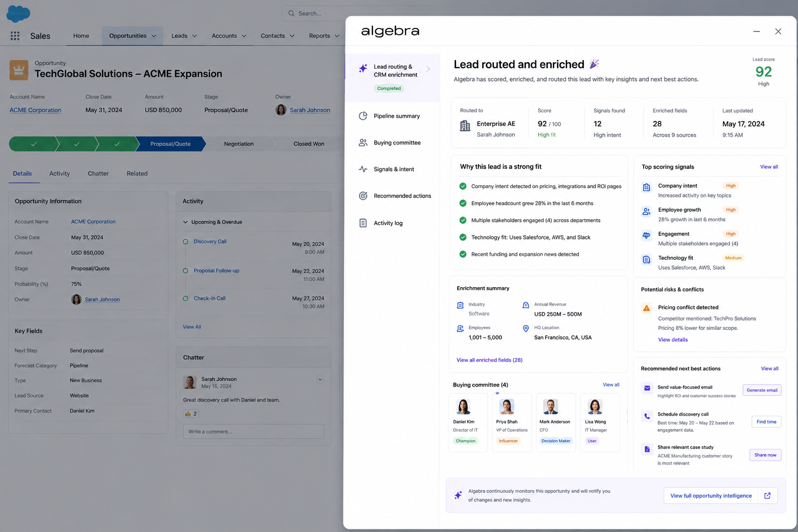Click the Salesforce cloud logo
The width and height of the screenshot is (798, 532).
point(18,14)
